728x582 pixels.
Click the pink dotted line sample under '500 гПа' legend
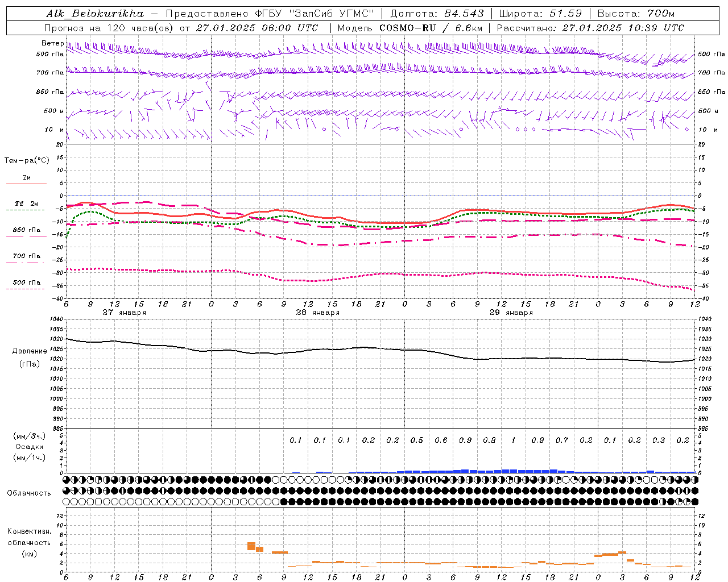[26, 289]
